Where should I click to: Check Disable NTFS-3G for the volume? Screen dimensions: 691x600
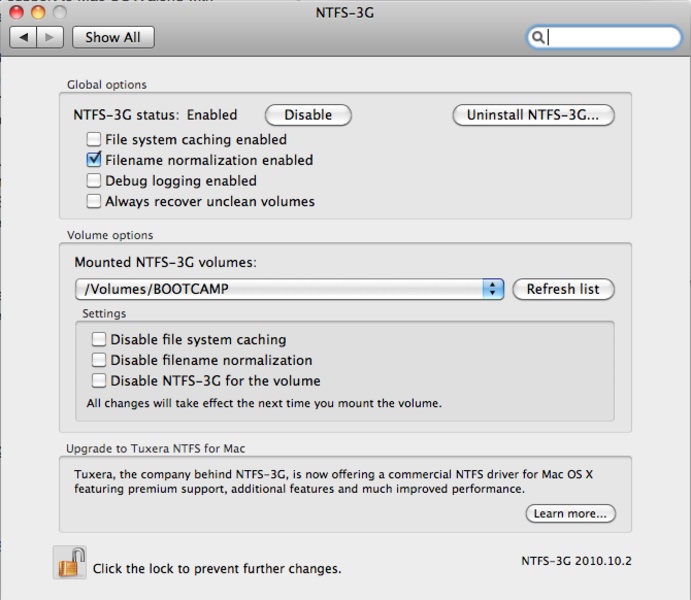coord(99,381)
